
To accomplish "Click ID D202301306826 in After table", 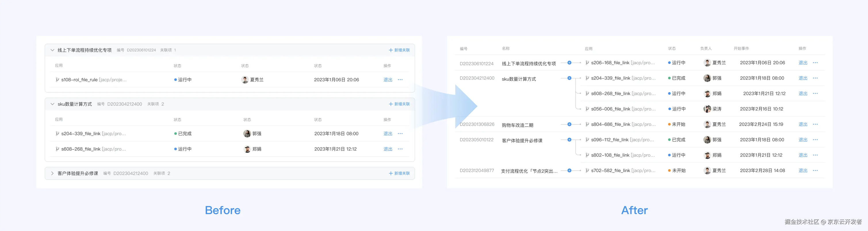I will point(477,124).
